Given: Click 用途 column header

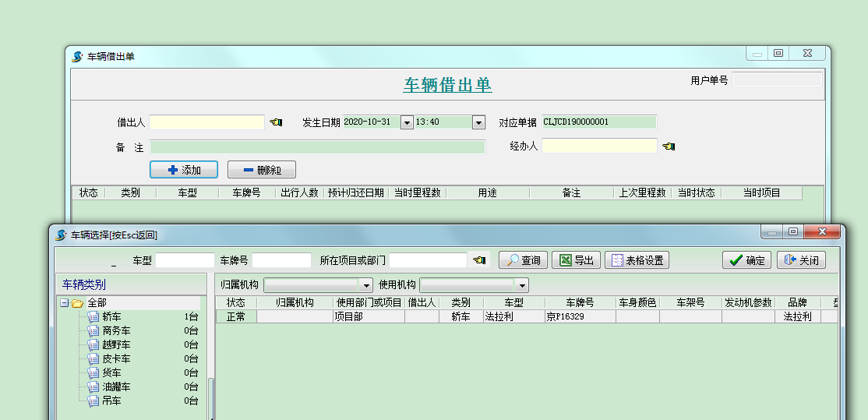Looking at the screenshot, I should click(x=488, y=192).
